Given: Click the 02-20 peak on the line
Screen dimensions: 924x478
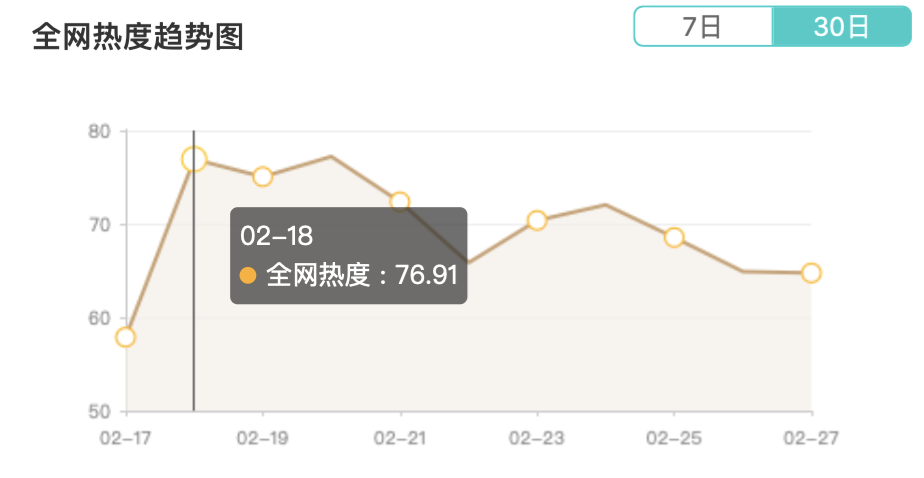Looking at the screenshot, I should [x=331, y=156].
